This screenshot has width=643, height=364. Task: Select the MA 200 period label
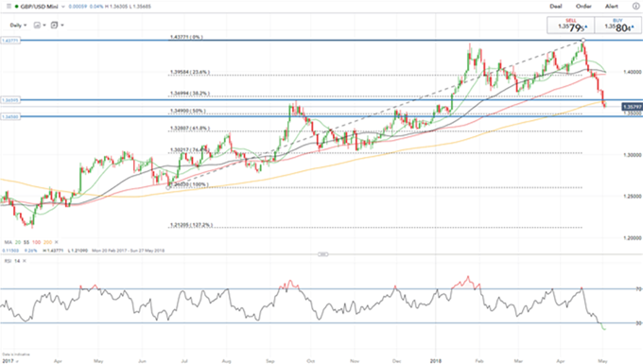[x=47, y=242]
